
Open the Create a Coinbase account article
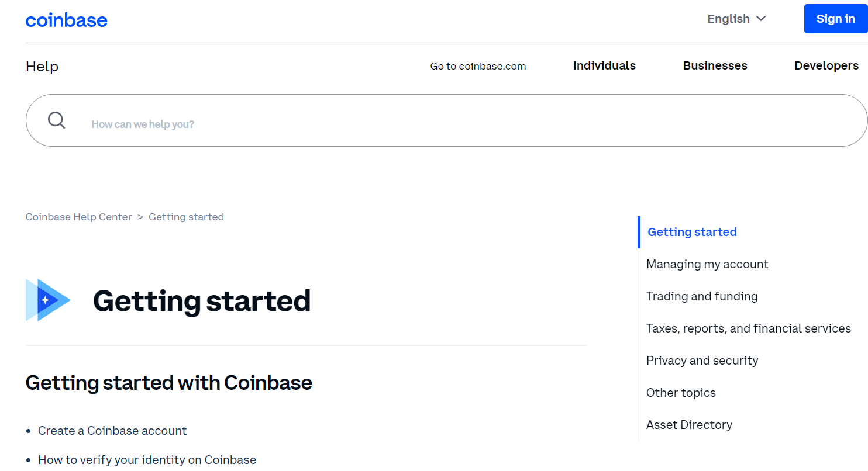112,431
